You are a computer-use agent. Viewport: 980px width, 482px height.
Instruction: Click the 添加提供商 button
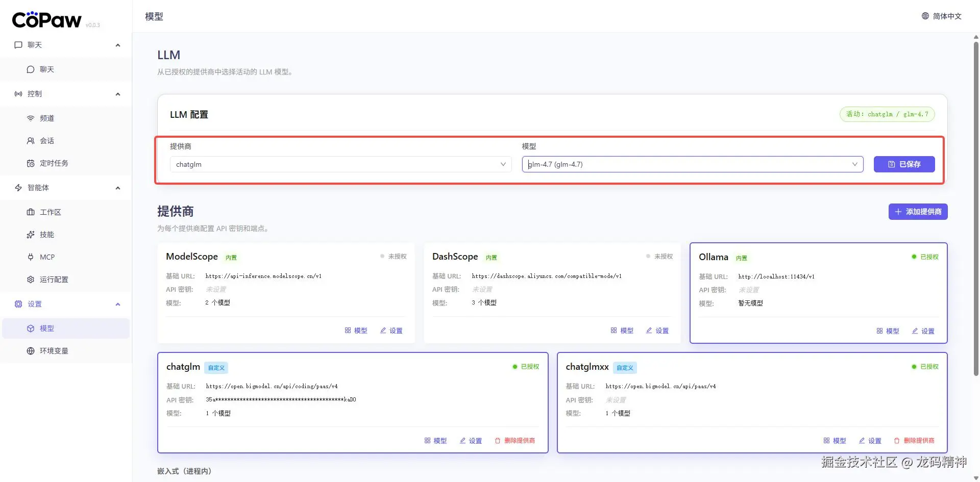click(x=918, y=212)
